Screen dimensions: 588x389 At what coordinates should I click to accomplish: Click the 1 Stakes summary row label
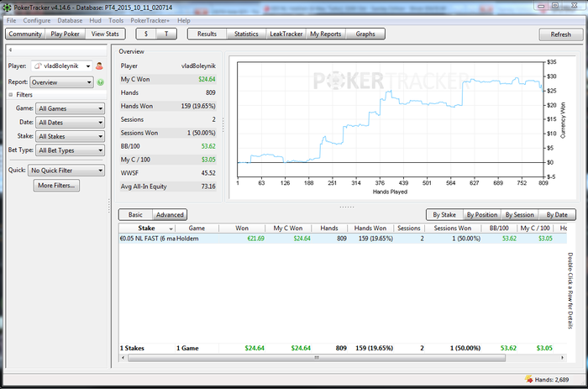[132, 348]
